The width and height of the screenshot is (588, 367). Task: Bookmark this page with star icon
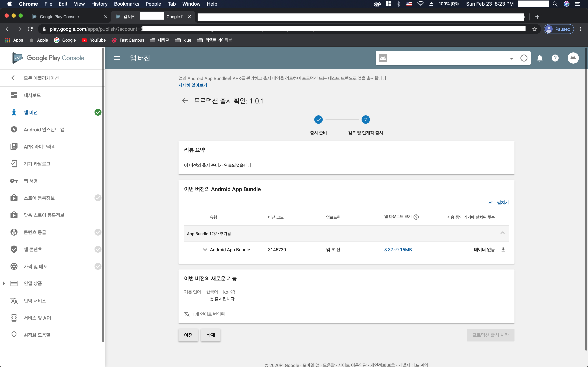[x=535, y=29]
